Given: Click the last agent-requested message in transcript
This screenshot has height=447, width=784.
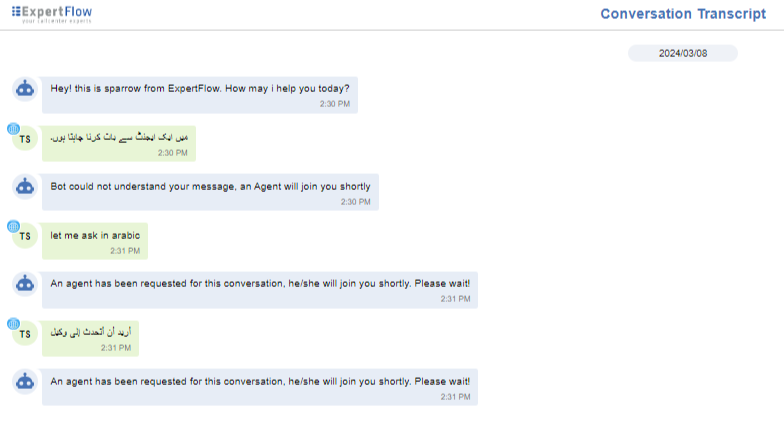Looking at the screenshot, I should (259, 387).
